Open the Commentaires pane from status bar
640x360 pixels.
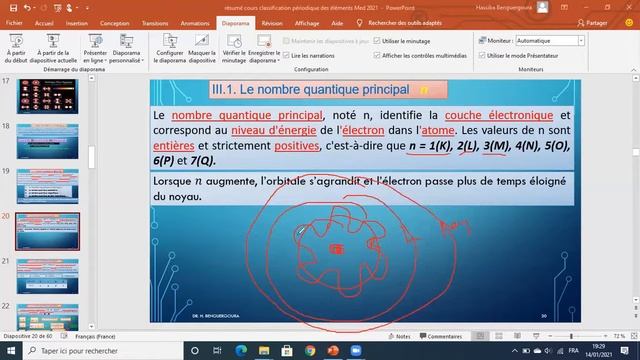[441, 336]
